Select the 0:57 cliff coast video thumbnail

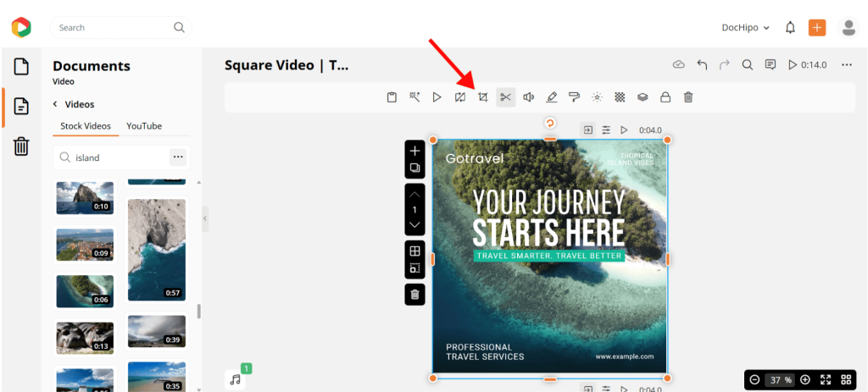pos(157,250)
